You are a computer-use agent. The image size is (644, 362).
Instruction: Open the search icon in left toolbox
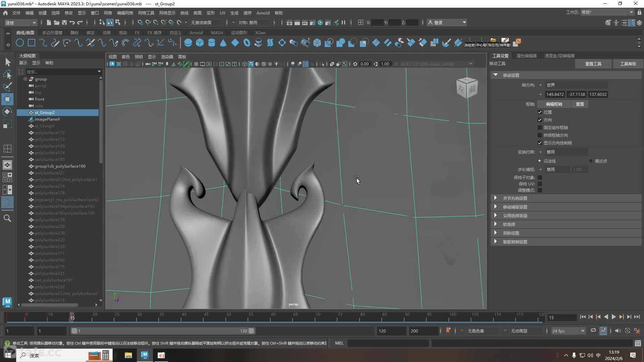[x=7, y=218]
